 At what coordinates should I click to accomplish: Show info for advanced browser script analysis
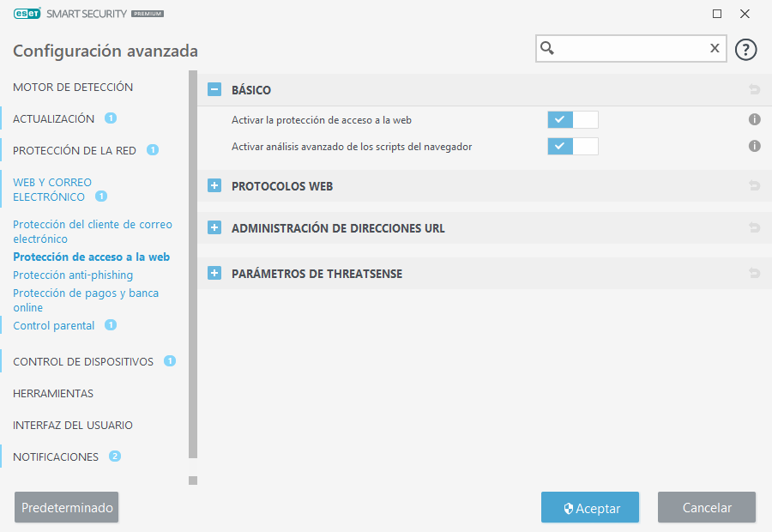754,146
